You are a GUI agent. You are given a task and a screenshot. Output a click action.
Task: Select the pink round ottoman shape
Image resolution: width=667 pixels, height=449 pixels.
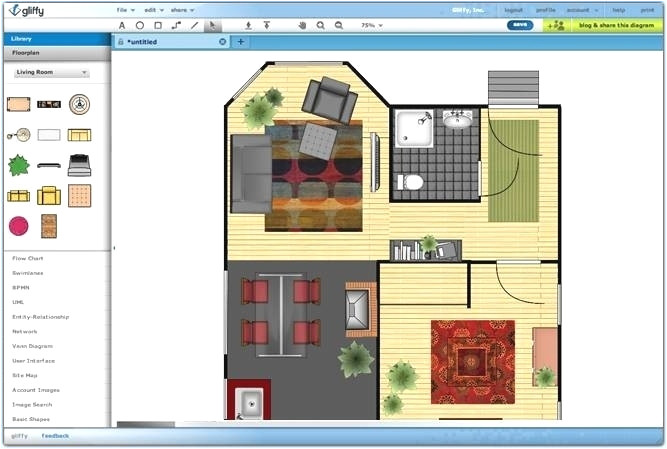(x=19, y=226)
